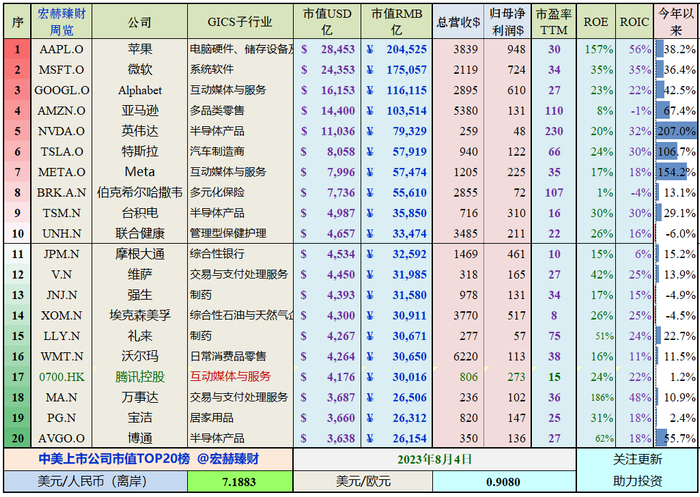Select the AVGO.O ticker cell
The width and height of the screenshot is (700, 497).
[x=62, y=439]
